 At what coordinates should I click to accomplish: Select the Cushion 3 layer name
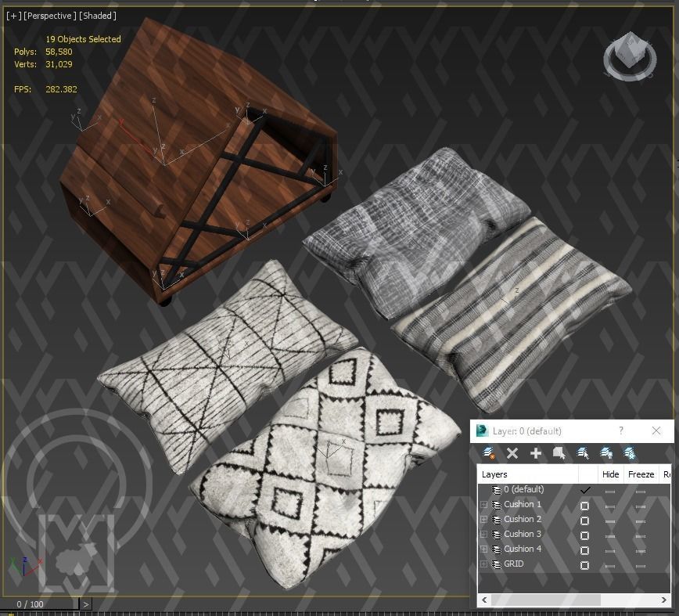point(523,534)
